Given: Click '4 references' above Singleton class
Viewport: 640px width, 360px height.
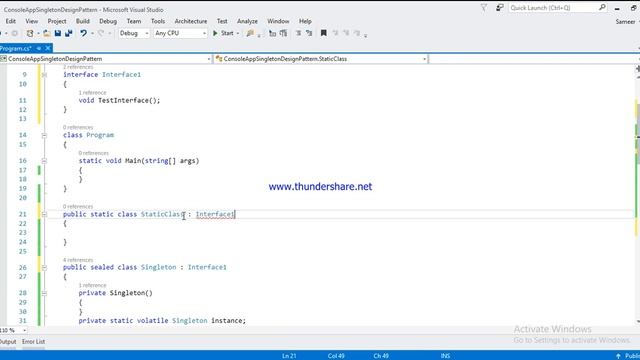Looking at the screenshot, I should (78, 260).
